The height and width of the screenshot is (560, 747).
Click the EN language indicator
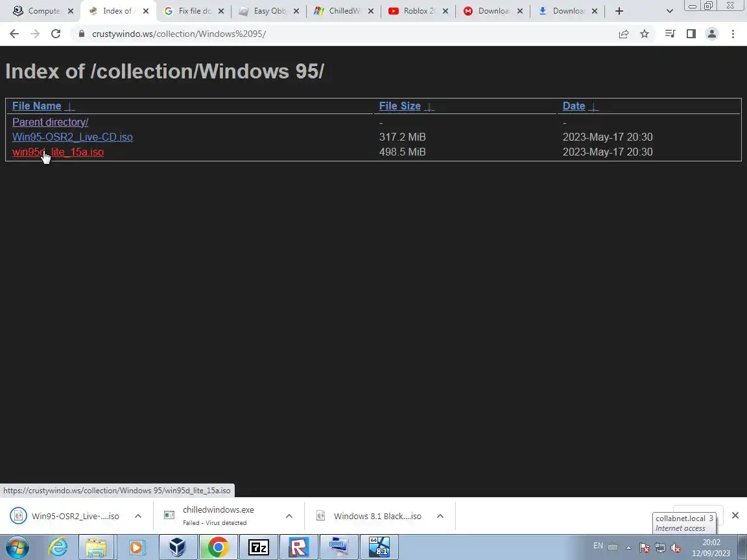[x=598, y=546]
